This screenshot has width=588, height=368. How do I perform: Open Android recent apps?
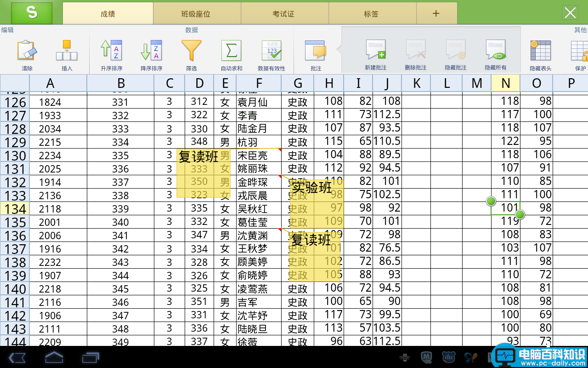point(90,357)
